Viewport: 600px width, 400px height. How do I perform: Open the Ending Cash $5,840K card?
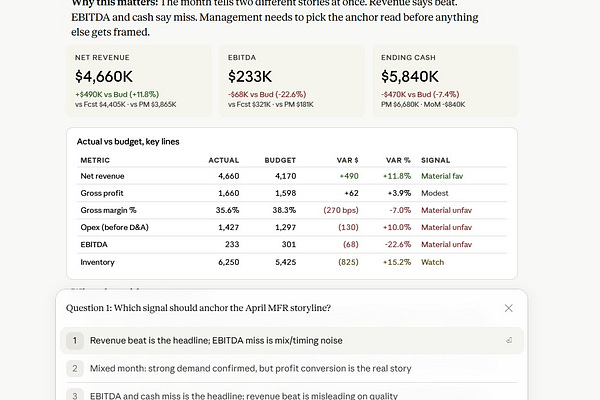point(445,81)
